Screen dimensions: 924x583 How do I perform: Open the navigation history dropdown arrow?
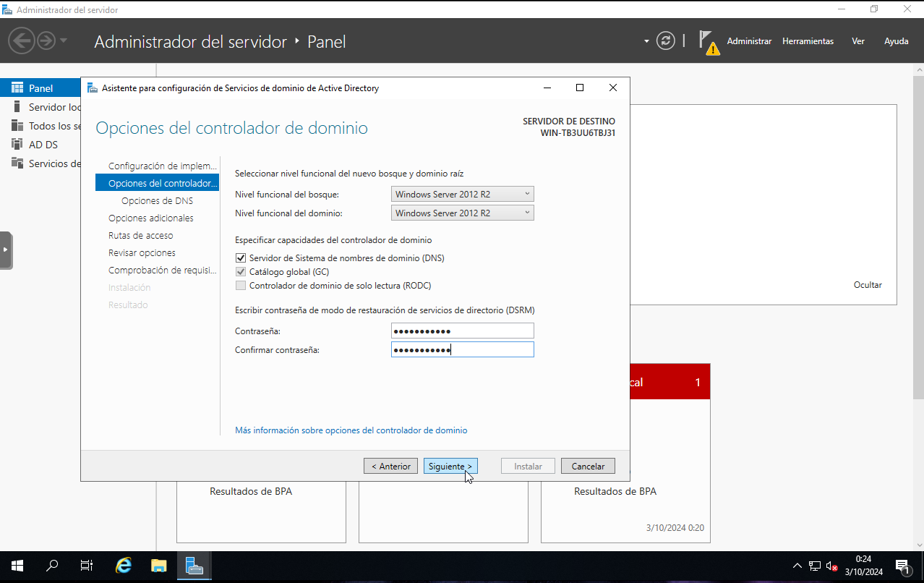(x=64, y=41)
